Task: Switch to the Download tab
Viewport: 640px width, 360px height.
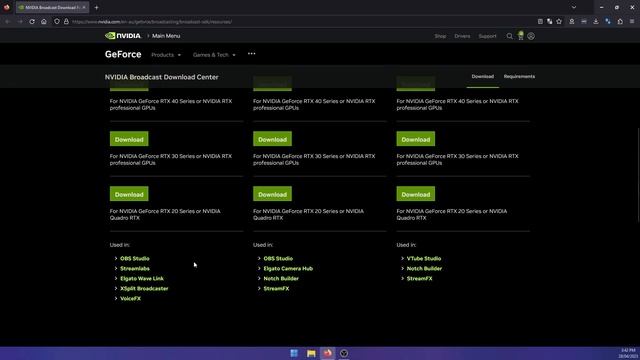Action: [482, 76]
